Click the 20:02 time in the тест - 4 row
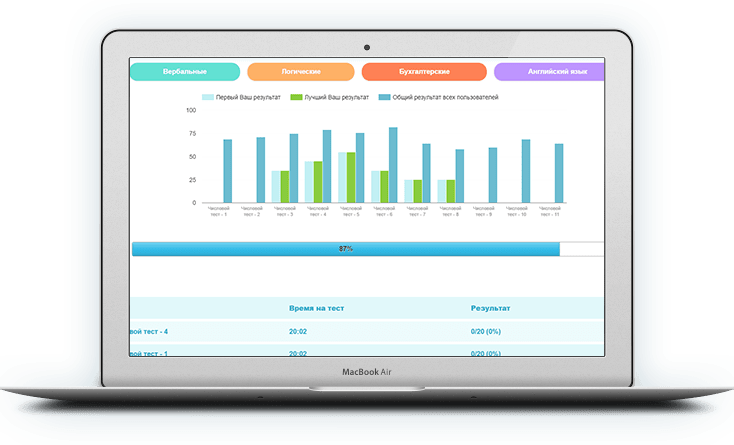 pos(298,332)
